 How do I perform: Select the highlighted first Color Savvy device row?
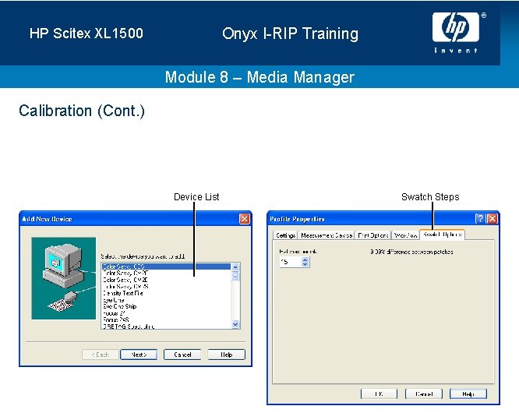(166, 266)
